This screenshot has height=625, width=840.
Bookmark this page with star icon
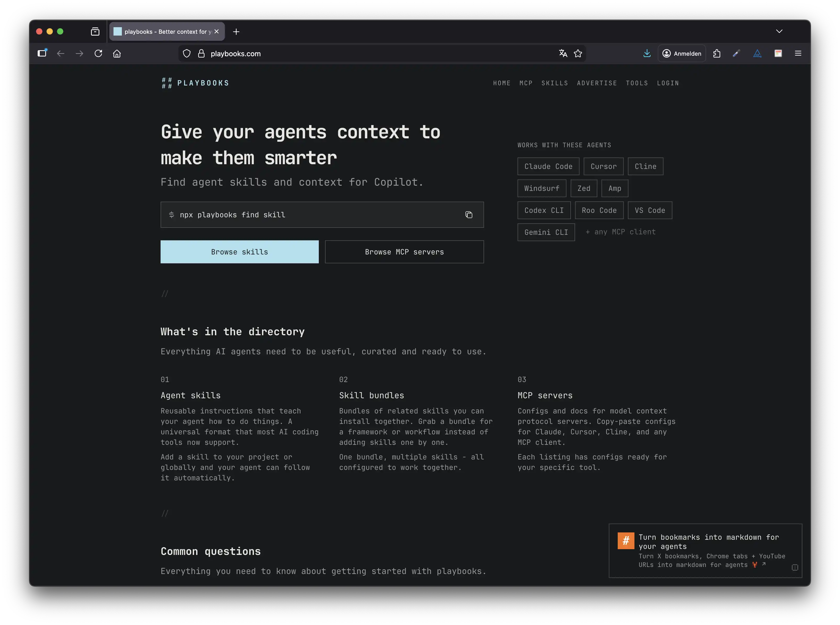click(578, 54)
